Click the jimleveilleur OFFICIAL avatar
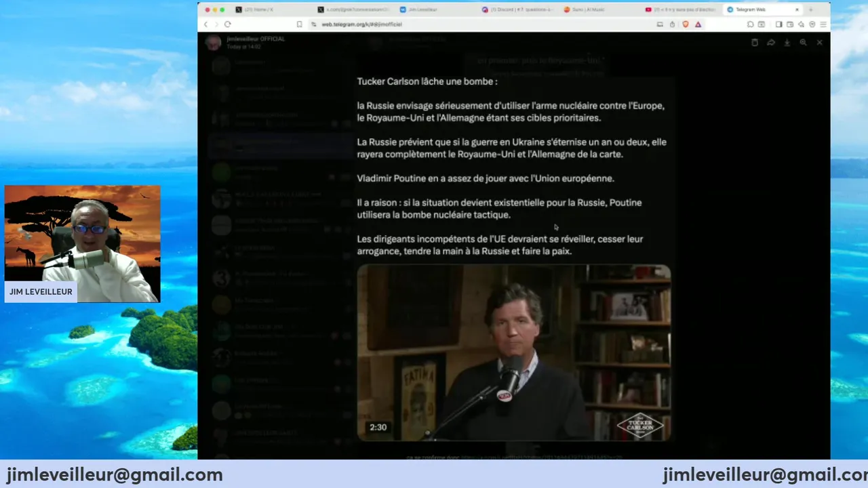The width and height of the screenshot is (868, 488). [x=214, y=43]
